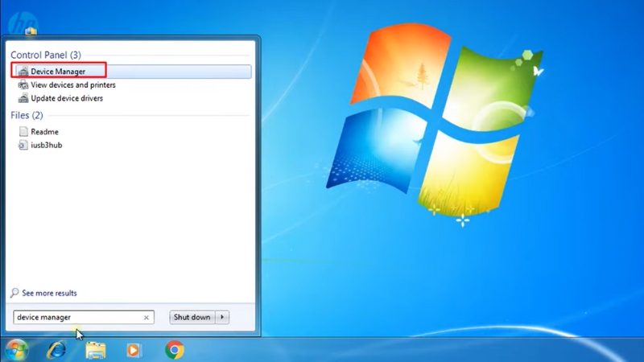Viewport: 644px width, 362px height.
Task: Open Windows Media Player from the taskbar
Action: click(134, 350)
